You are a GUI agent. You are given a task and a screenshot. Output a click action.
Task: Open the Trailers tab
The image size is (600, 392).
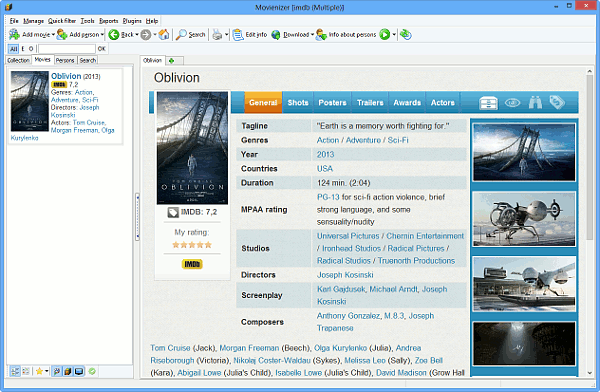370,103
